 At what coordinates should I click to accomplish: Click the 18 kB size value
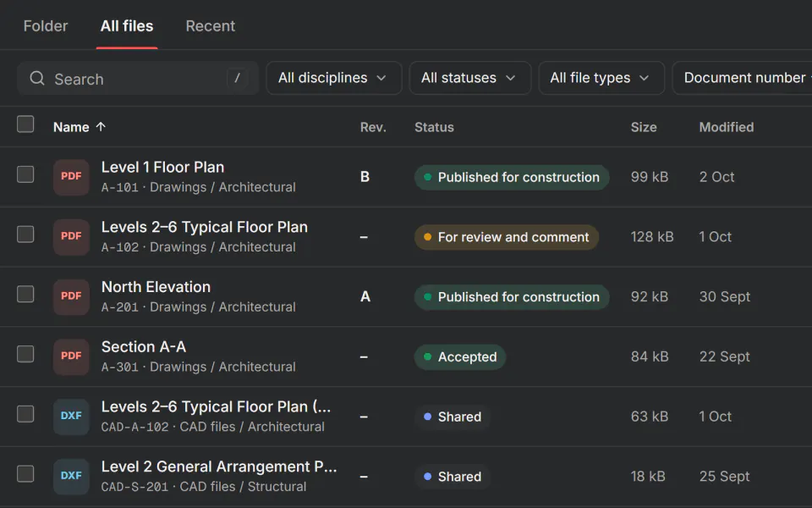648,477
